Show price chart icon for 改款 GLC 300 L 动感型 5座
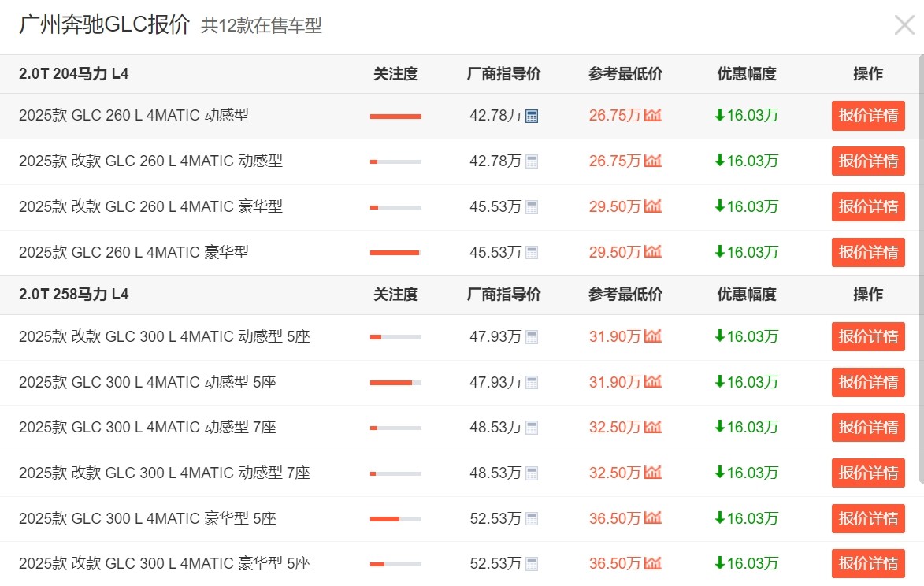 653,336
